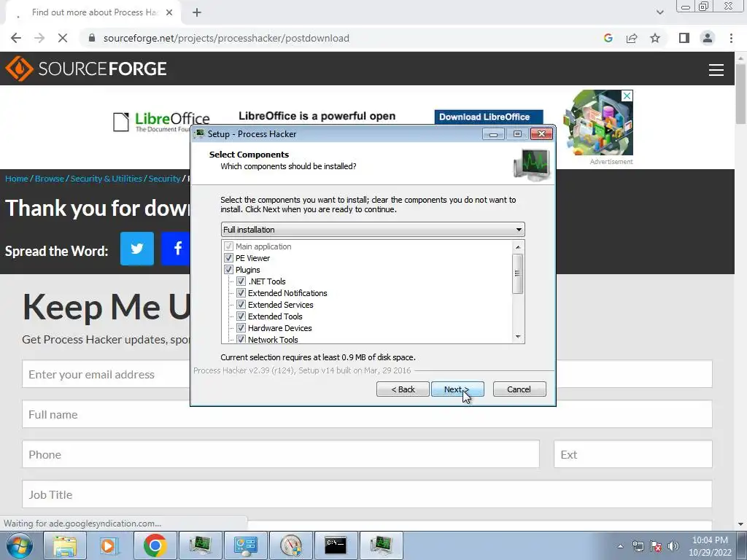Screen dimensions: 747x560
Task: Click the tab search chevron
Action: coord(659,12)
